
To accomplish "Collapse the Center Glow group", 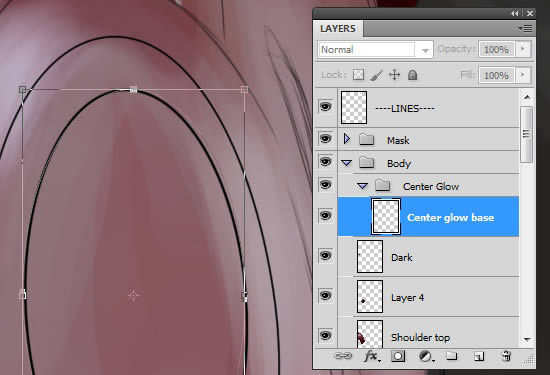I will pyautogui.click(x=362, y=186).
